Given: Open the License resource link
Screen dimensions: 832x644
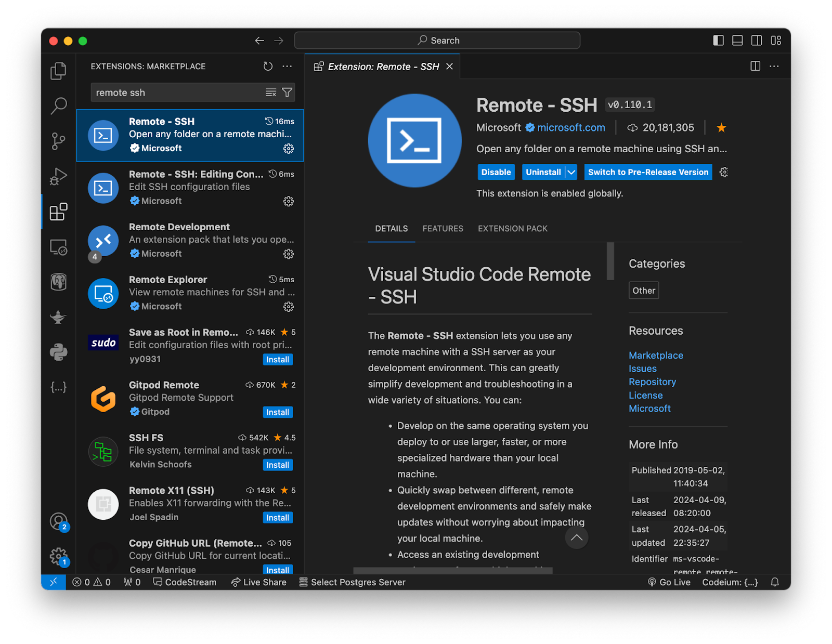Looking at the screenshot, I should (x=645, y=396).
